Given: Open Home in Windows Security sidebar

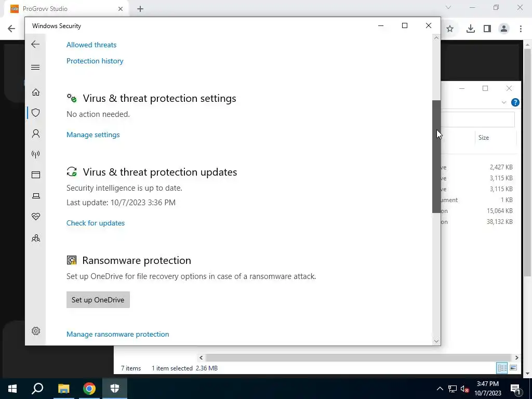Looking at the screenshot, I should click(x=36, y=92).
